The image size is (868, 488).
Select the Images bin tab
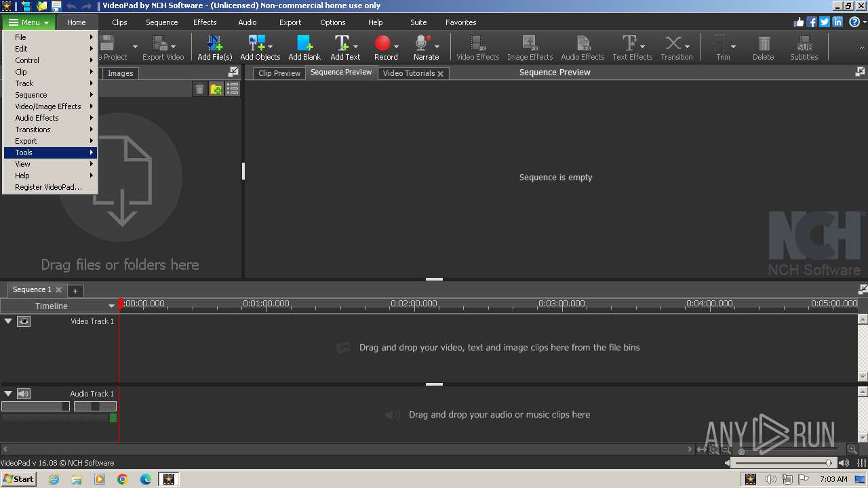(x=120, y=73)
